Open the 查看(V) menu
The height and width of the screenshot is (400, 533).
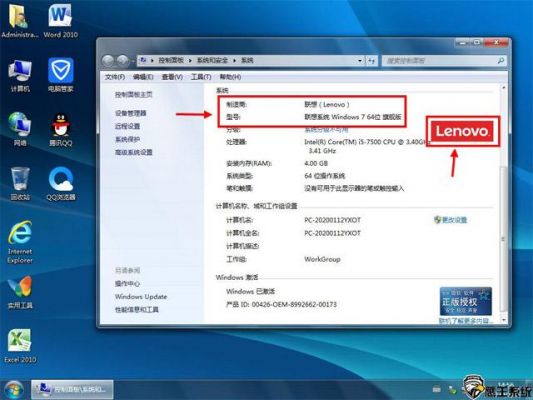pos(172,77)
